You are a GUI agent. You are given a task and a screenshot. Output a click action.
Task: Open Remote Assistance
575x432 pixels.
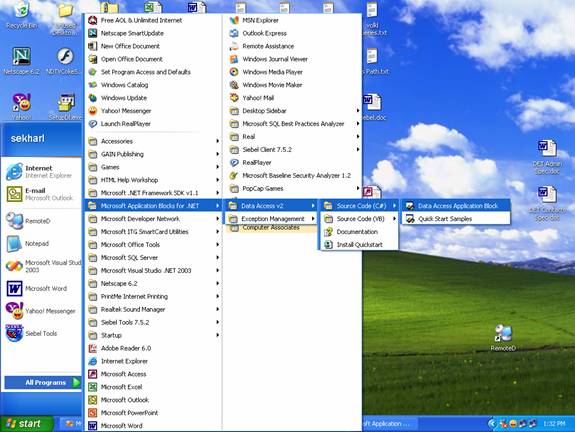tap(293, 46)
